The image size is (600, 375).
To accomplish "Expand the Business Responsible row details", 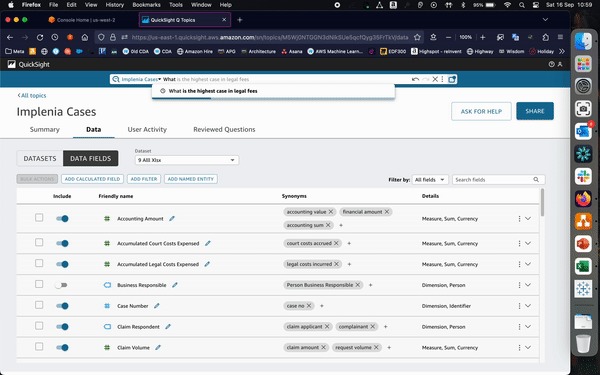I will click(528, 285).
